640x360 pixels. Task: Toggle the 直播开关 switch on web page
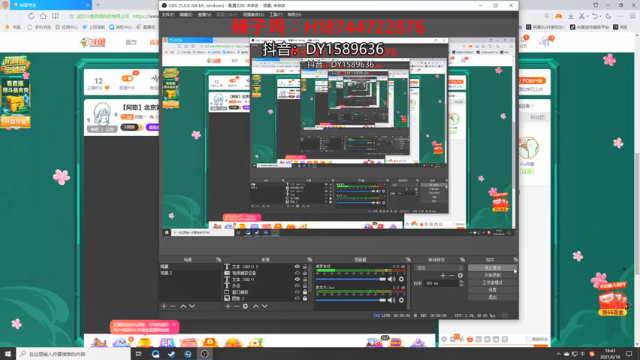tap(127, 78)
